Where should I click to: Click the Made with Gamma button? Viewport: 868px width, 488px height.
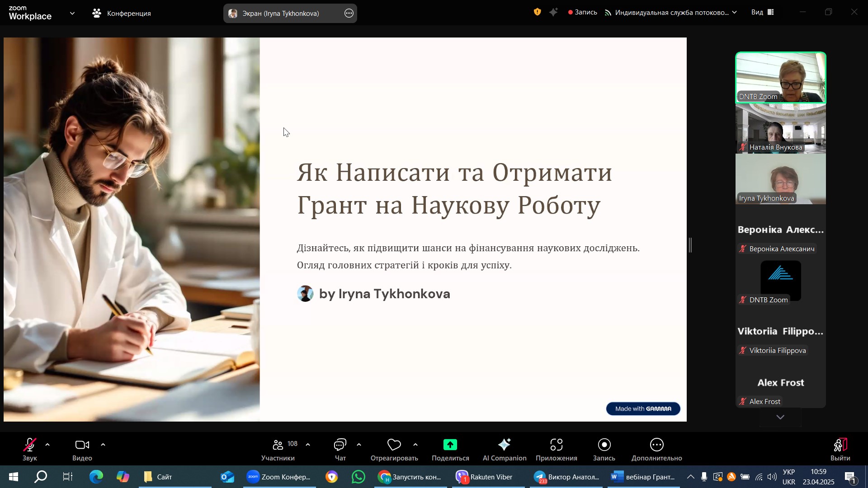tap(643, 409)
